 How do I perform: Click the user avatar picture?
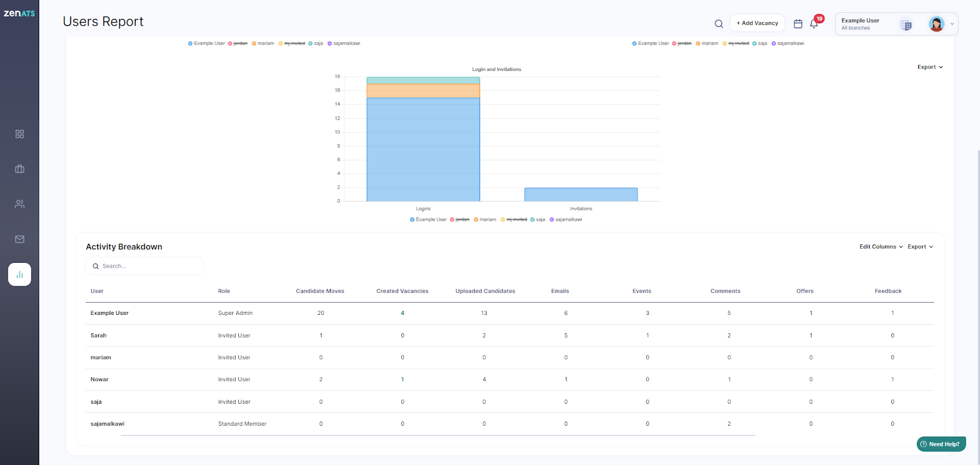937,24
